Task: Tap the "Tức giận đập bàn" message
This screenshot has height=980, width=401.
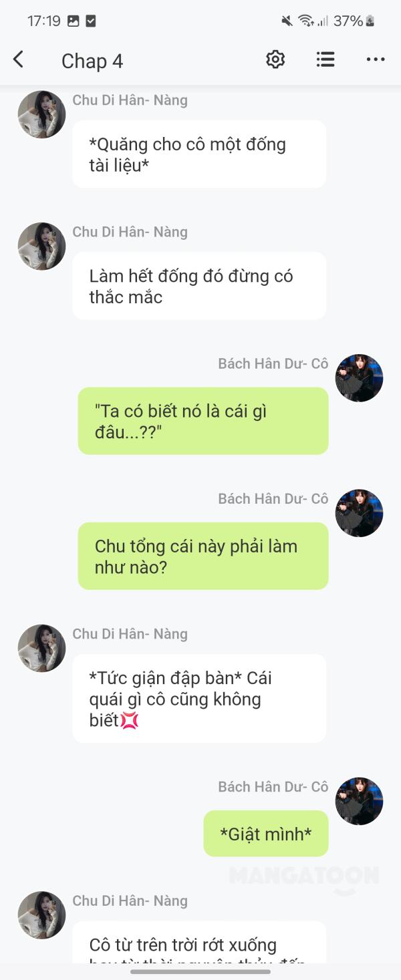Action: coord(199,698)
